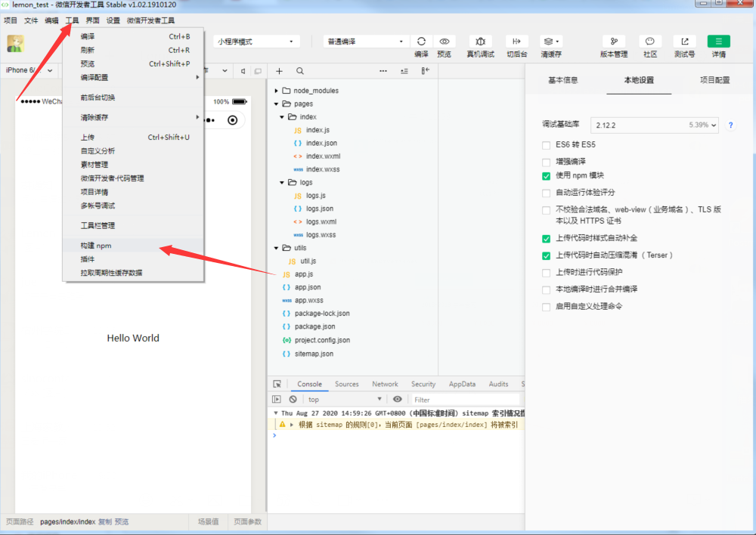Open the 调试基础库 2.12.2 dropdown
This screenshot has height=535, width=756.
[654, 125]
